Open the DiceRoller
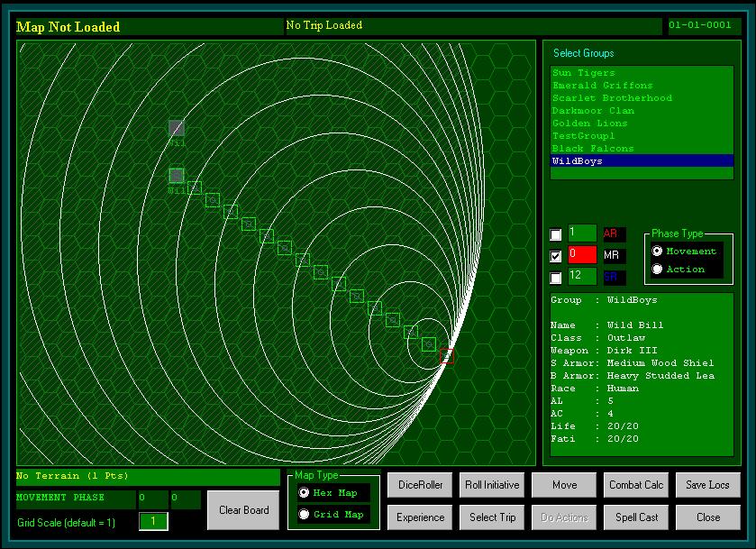The image size is (756, 549). (420, 485)
